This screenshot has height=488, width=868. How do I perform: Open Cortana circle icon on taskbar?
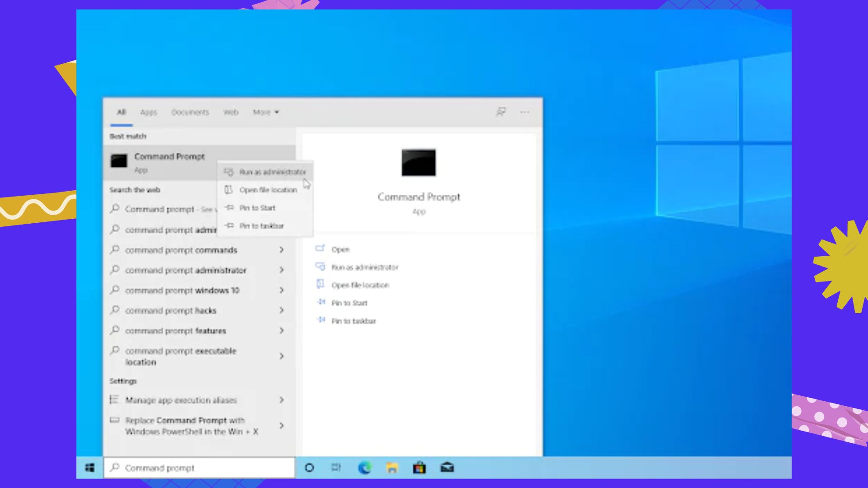(309, 468)
